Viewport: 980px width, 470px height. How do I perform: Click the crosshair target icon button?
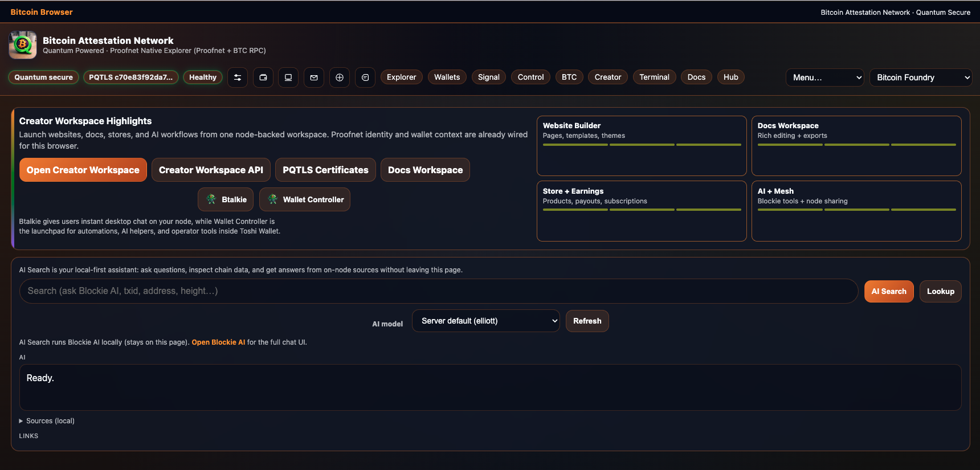click(340, 77)
